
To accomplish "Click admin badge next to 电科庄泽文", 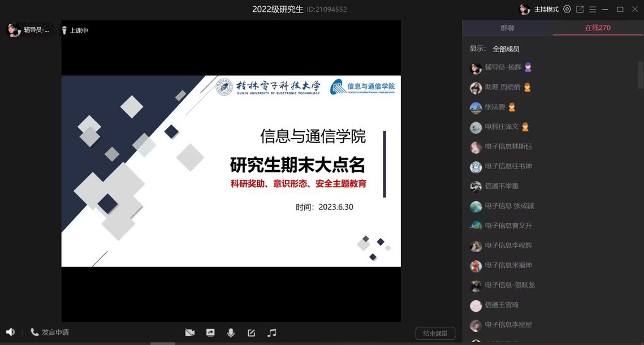I will 525,127.
